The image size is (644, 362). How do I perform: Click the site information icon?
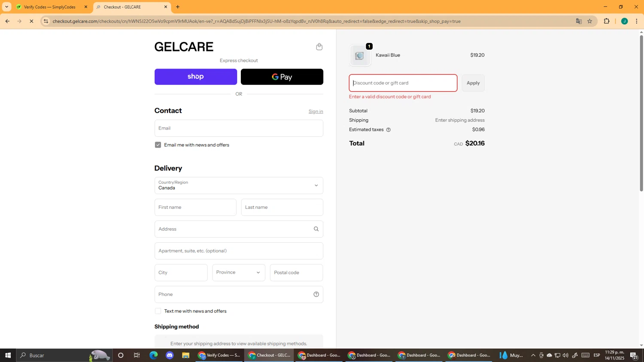coord(46,21)
